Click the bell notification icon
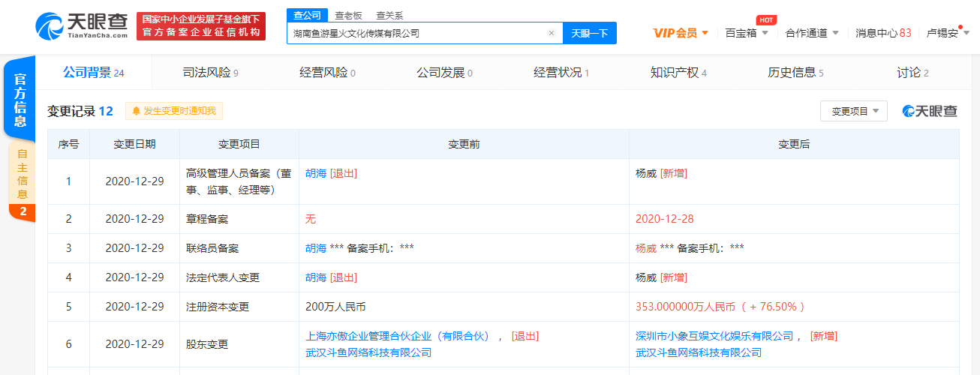Image resolution: width=980 pixels, height=375 pixels. point(137,111)
